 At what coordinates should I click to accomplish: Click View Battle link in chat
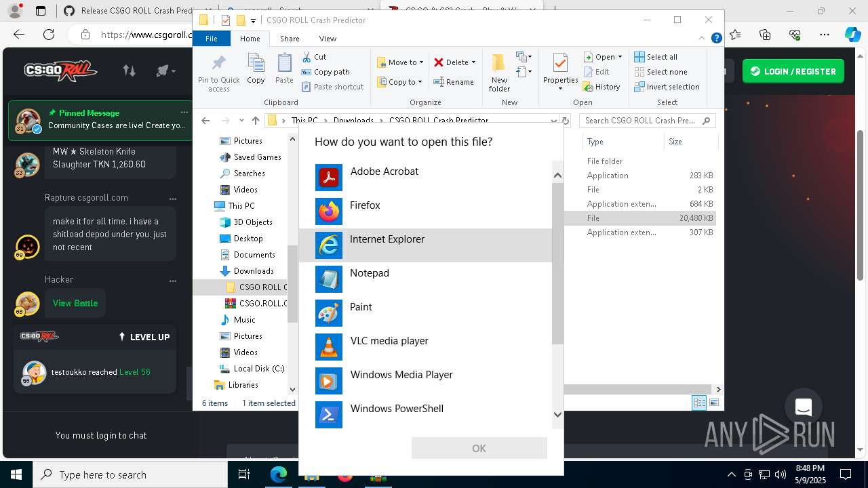tap(75, 303)
